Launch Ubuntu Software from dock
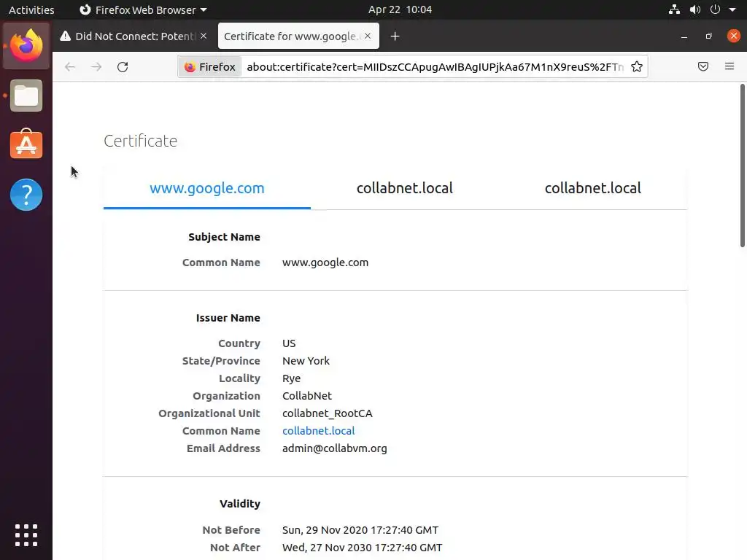747x560 pixels. (26, 144)
